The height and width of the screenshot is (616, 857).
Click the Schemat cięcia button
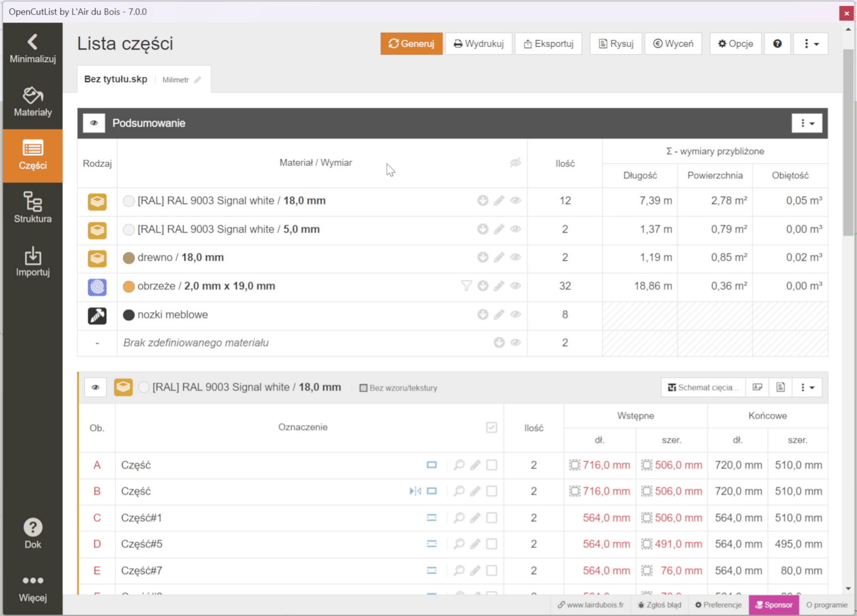pos(702,387)
